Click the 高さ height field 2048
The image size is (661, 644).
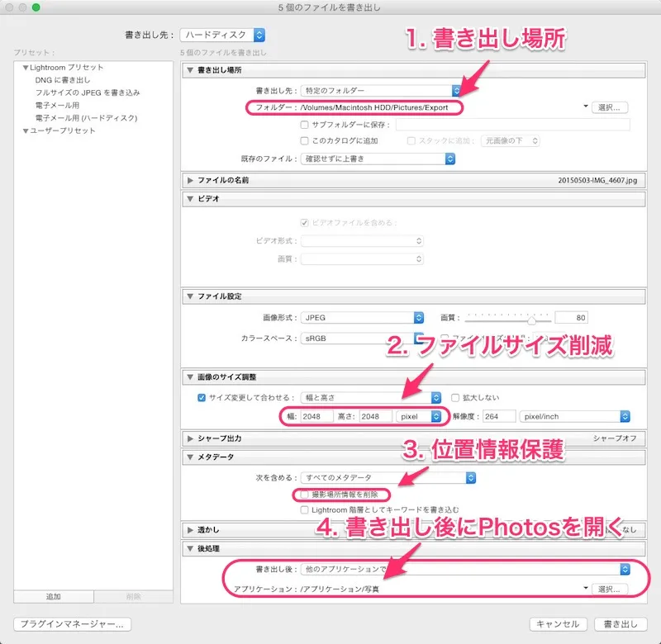pos(375,417)
